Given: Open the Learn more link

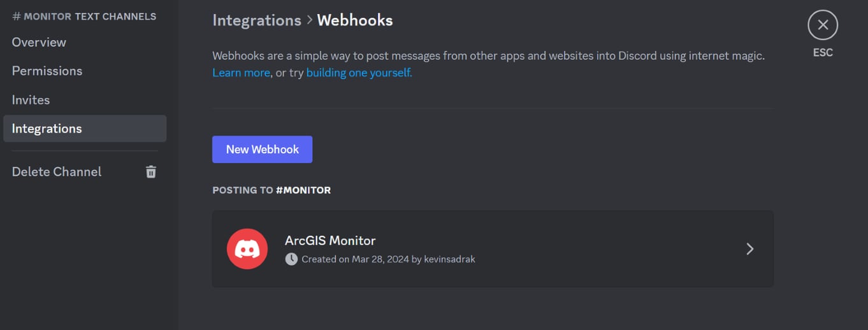Looking at the screenshot, I should pos(241,73).
